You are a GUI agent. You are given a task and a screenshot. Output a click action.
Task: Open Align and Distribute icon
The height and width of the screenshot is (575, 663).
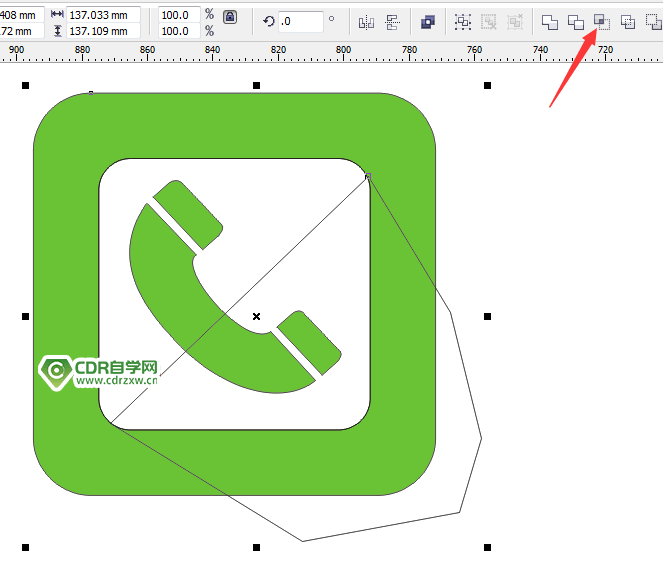pyautogui.click(x=392, y=22)
